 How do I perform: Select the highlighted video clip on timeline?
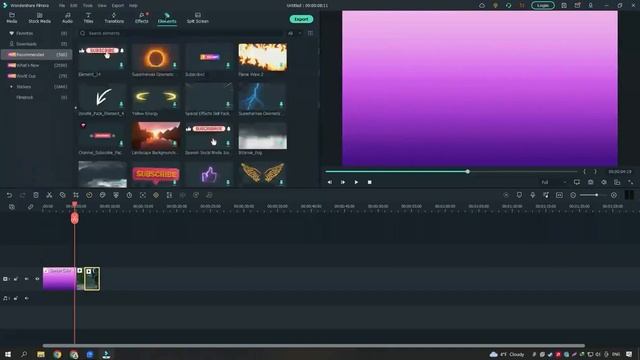point(91,279)
